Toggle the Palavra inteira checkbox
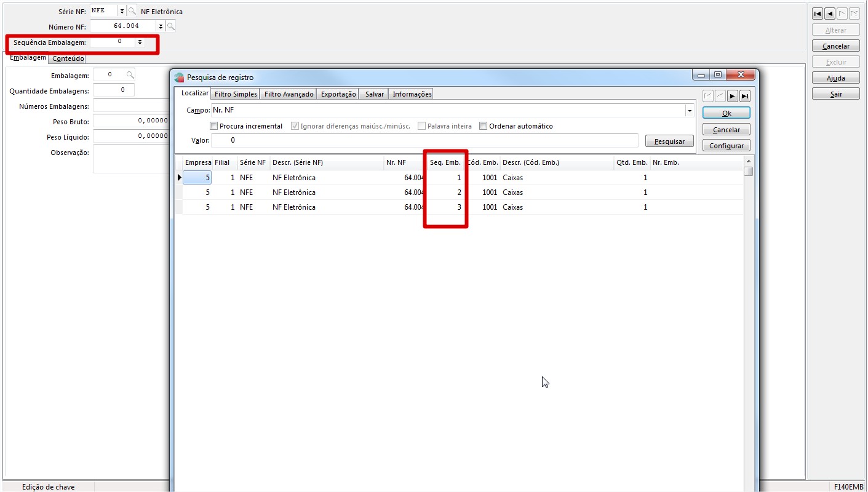This screenshot has height=492, width=868. (x=421, y=126)
